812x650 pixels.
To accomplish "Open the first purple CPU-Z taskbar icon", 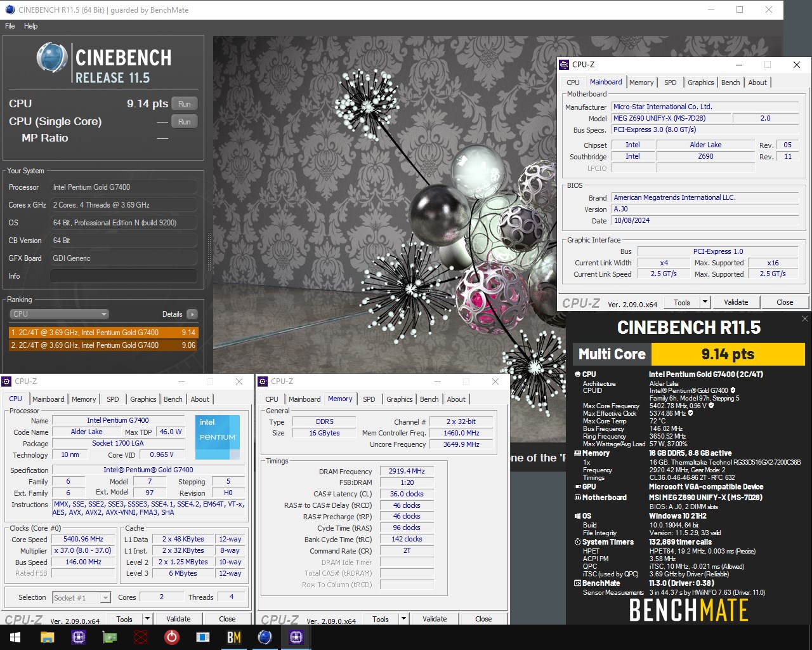I will click(x=79, y=637).
